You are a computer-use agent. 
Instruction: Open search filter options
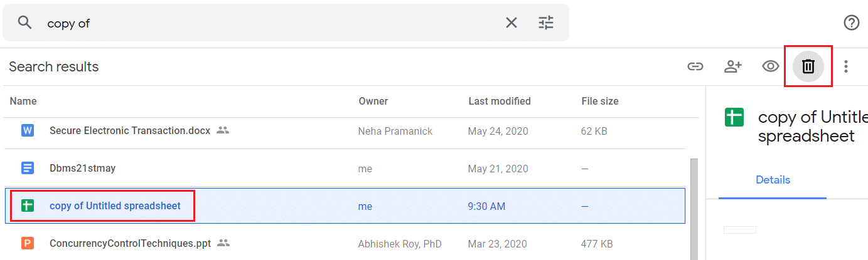(x=546, y=23)
